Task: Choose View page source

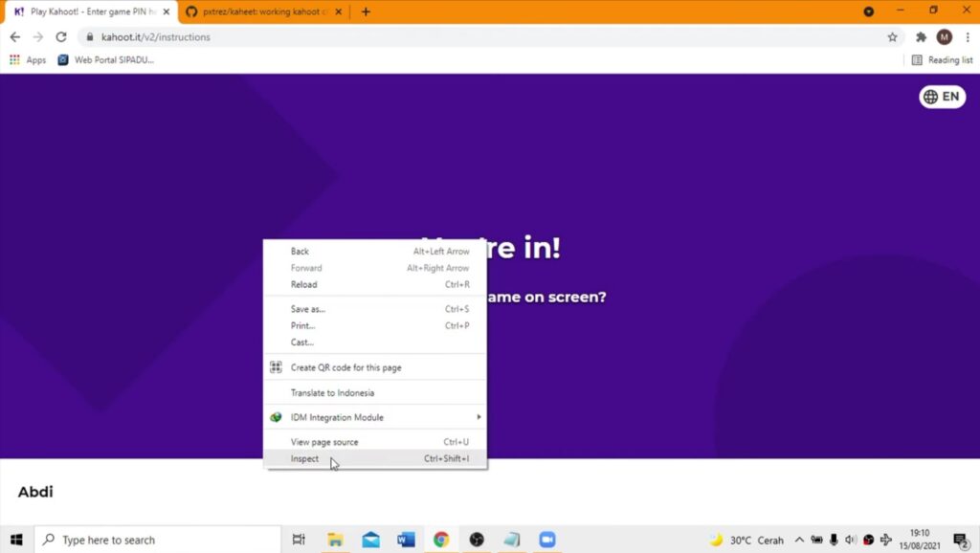Action: [375, 442]
